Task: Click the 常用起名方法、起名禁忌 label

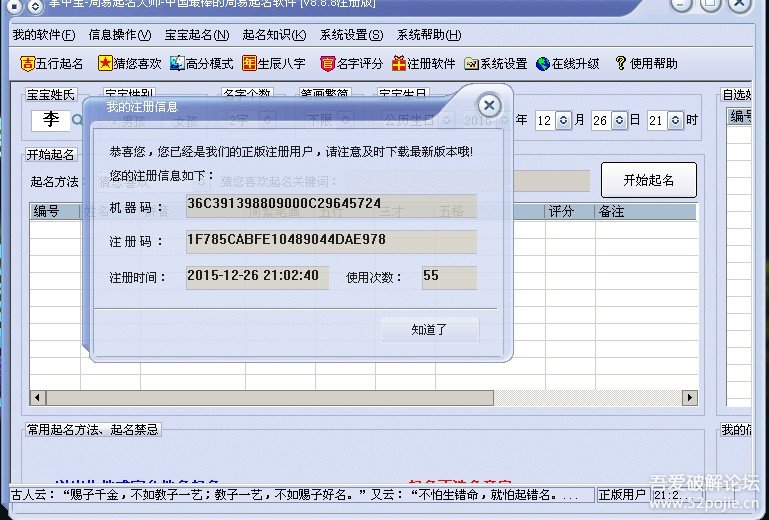Action: click(93, 430)
